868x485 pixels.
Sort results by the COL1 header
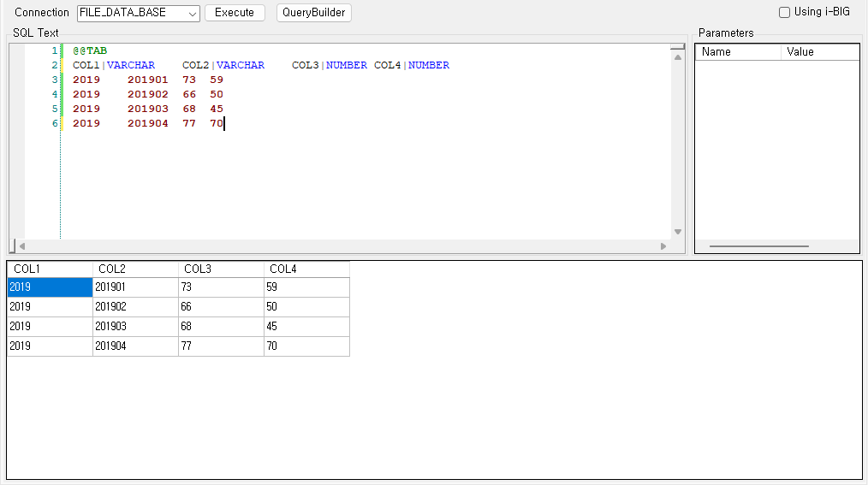tap(50, 269)
